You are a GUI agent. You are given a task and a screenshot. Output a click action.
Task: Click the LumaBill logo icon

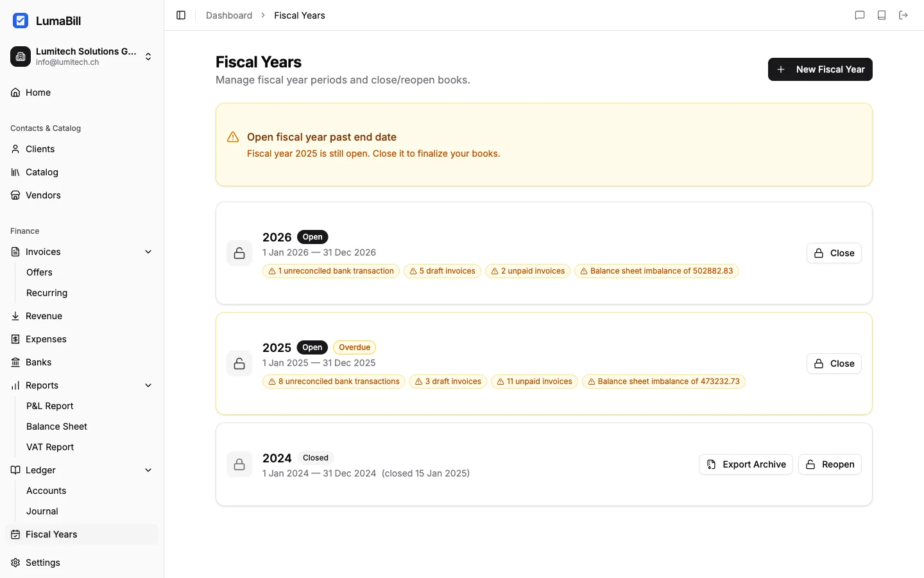click(x=21, y=21)
